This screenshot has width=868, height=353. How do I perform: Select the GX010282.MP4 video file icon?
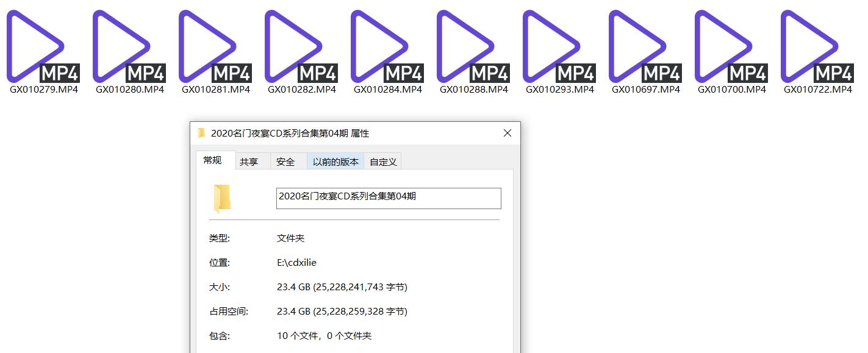301,46
